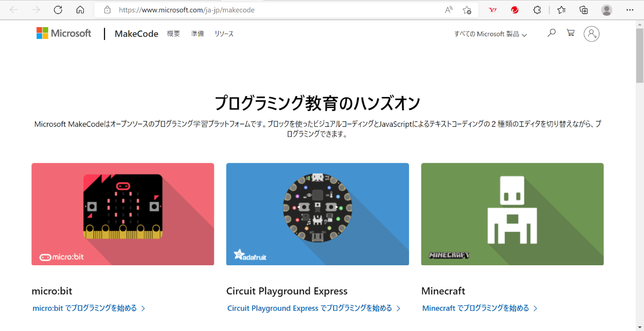Screen dimensions: 644x331
Task: Click the Minecraft heading text
Action: [443, 291]
